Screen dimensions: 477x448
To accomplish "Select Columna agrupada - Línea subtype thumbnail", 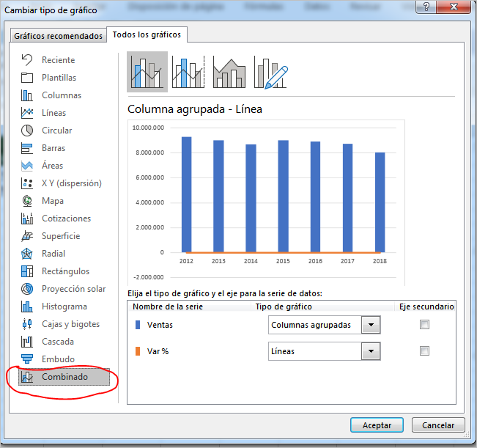I will (x=147, y=72).
